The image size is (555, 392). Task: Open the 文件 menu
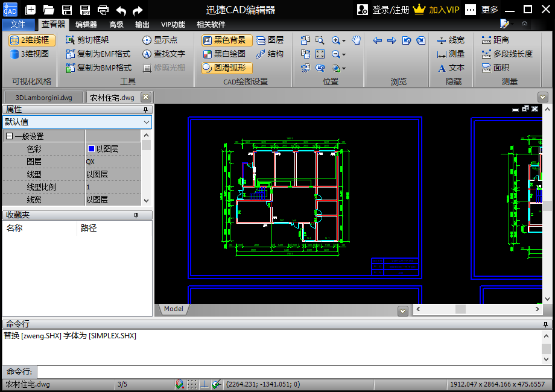tap(18, 24)
